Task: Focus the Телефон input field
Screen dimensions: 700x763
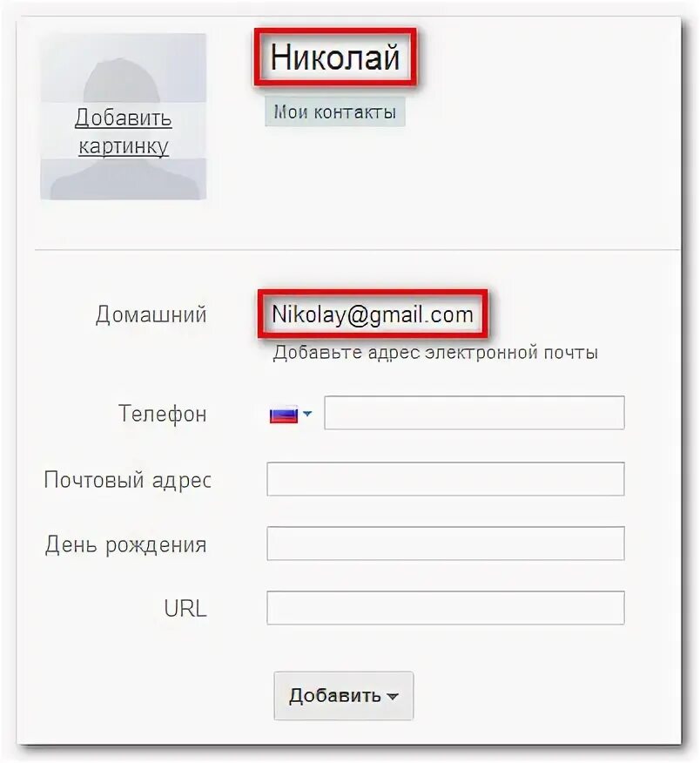Action: [x=475, y=413]
